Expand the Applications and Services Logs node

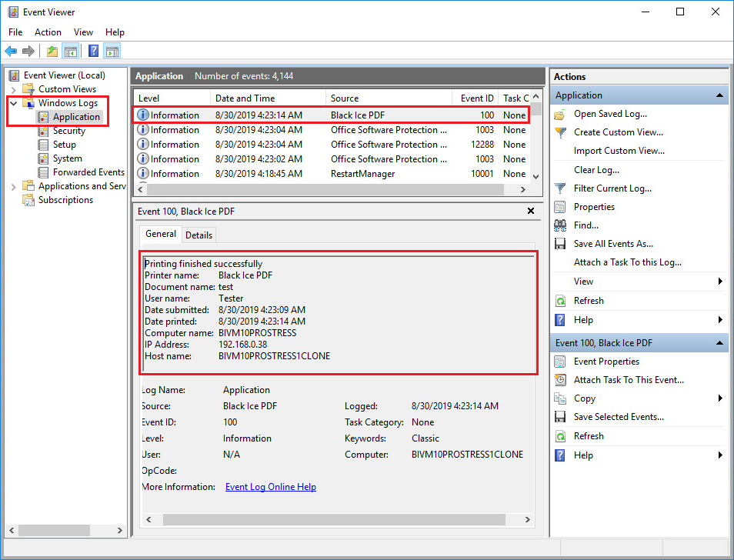pos(14,186)
